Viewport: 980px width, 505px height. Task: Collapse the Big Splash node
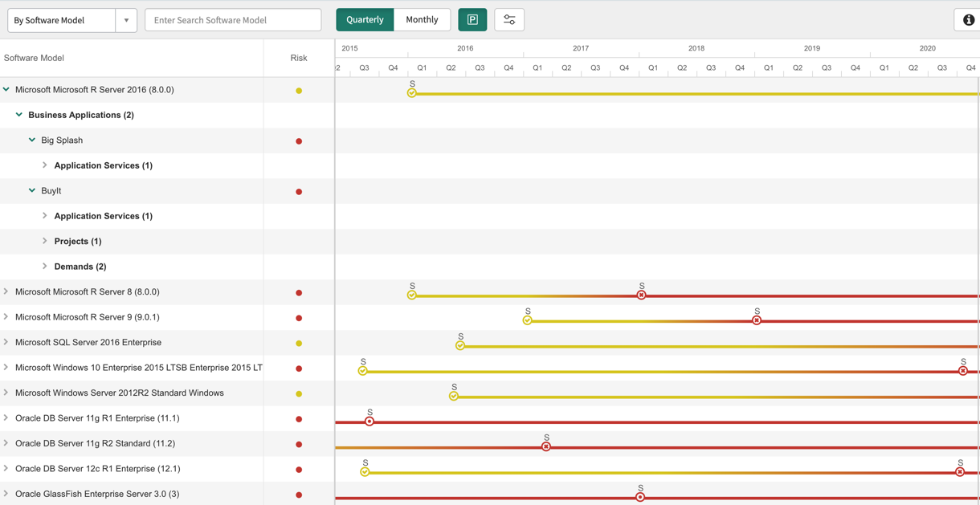(32, 141)
